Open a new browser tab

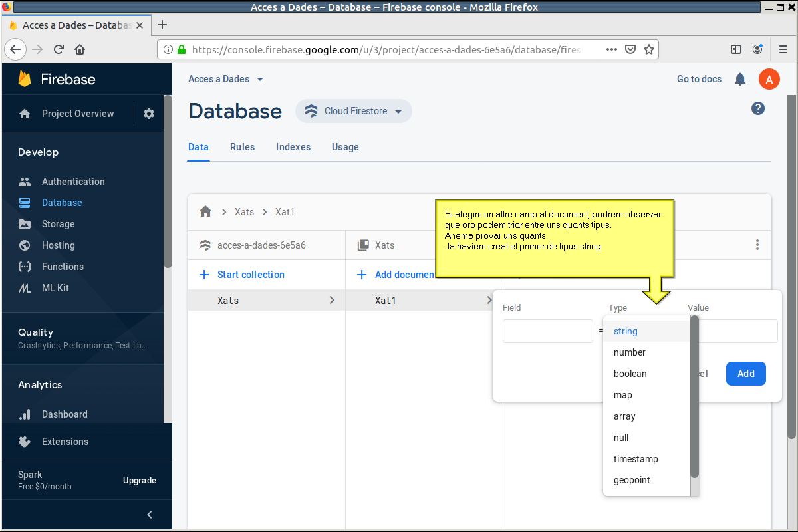click(x=162, y=25)
